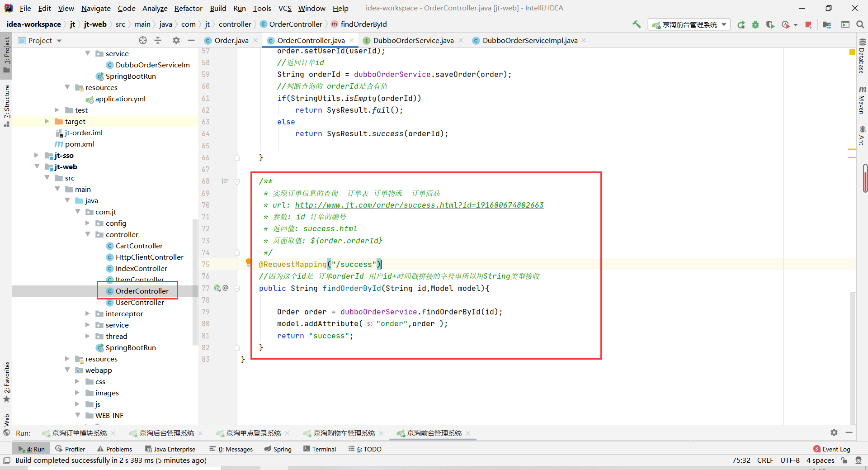Toggle the Database tool window

862,57
